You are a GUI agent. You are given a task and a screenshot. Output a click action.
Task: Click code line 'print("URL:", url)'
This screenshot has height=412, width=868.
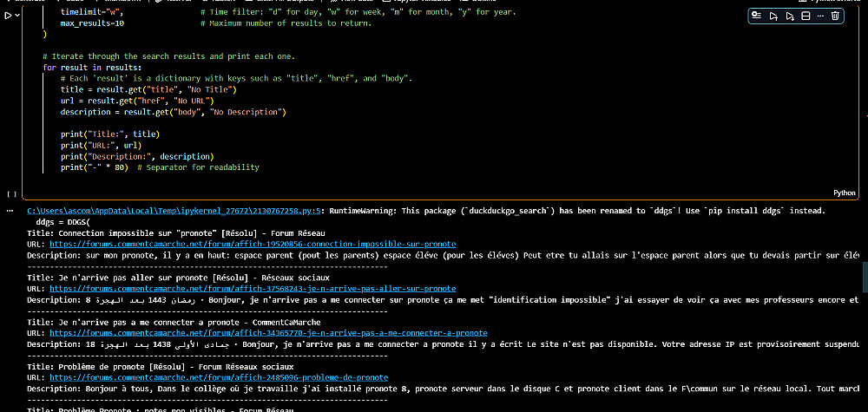click(x=102, y=145)
